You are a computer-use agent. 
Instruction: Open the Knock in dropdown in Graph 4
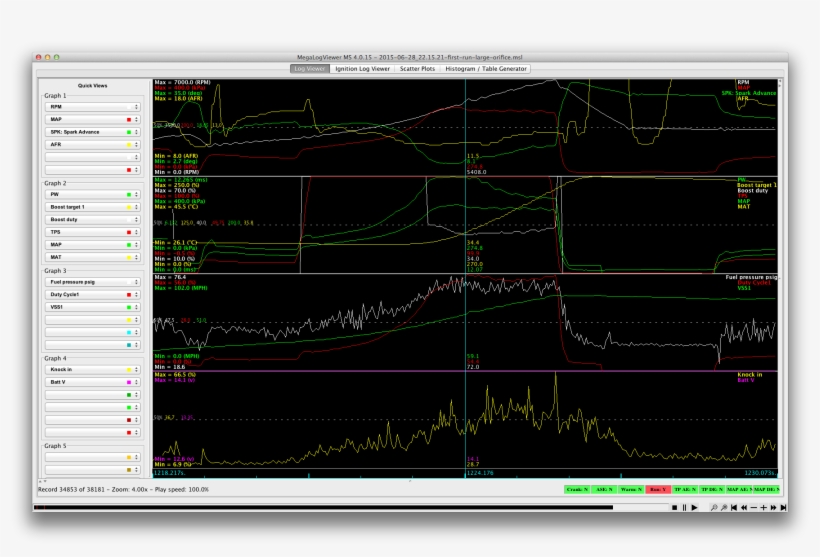click(93, 370)
